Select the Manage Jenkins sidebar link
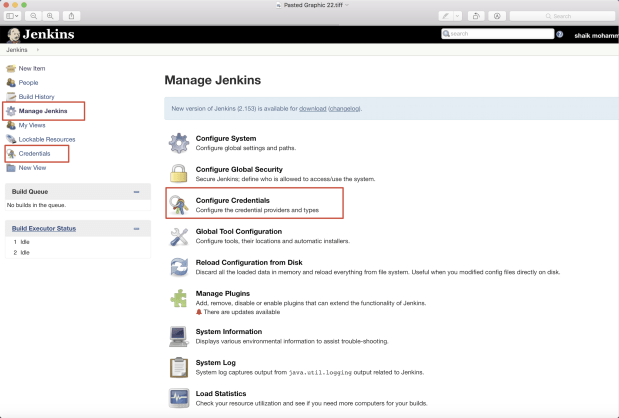Screen dimensions: 619x418 43,111
